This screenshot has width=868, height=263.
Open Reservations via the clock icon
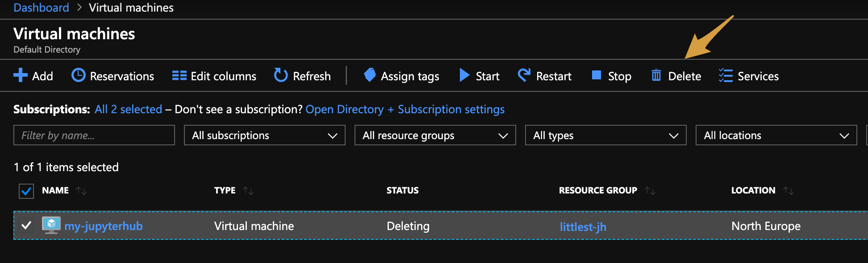pyautogui.click(x=78, y=75)
